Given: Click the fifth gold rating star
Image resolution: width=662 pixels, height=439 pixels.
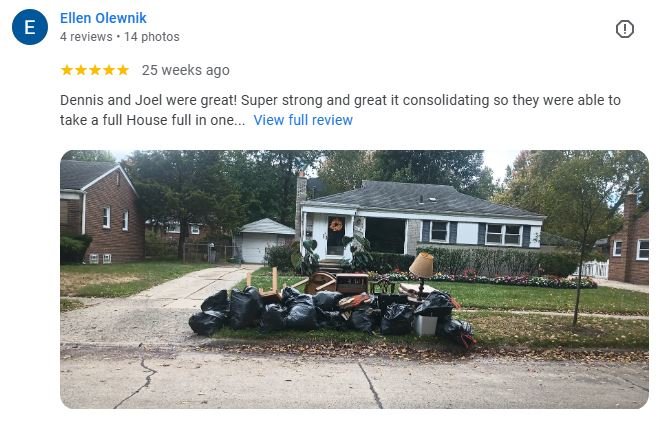Looking at the screenshot, I should coord(122,70).
